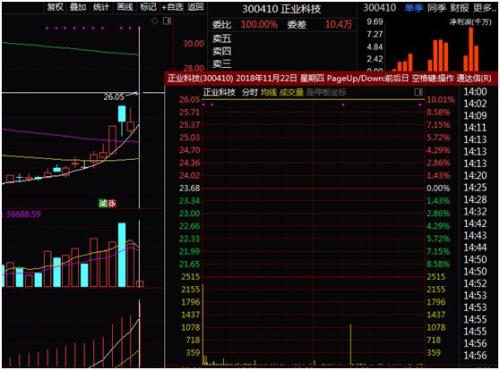The width and height of the screenshot is (500, 370).
Task: Click the 返回 back button
Action: 195,7
